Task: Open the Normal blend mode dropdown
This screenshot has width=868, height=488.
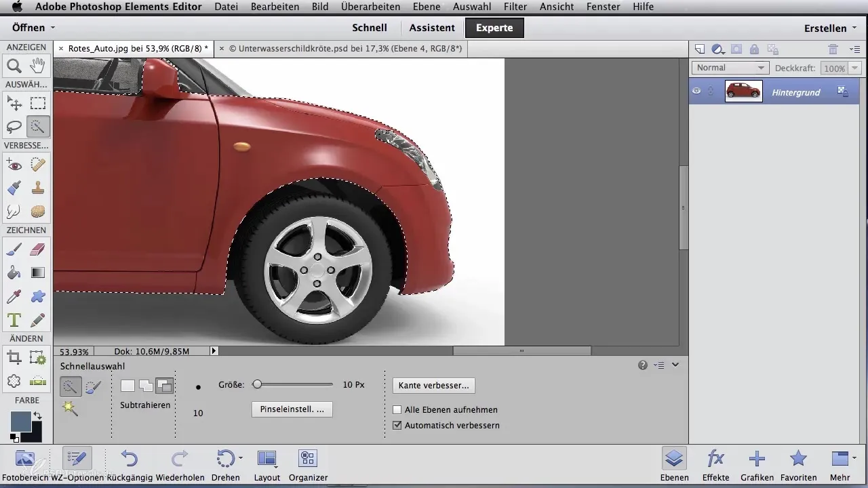Action: (x=730, y=68)
